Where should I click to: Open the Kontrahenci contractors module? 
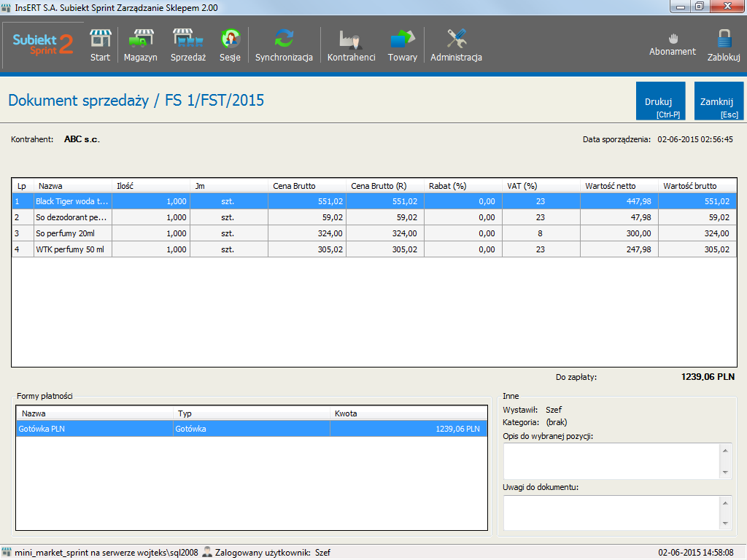tap(351, 46)
